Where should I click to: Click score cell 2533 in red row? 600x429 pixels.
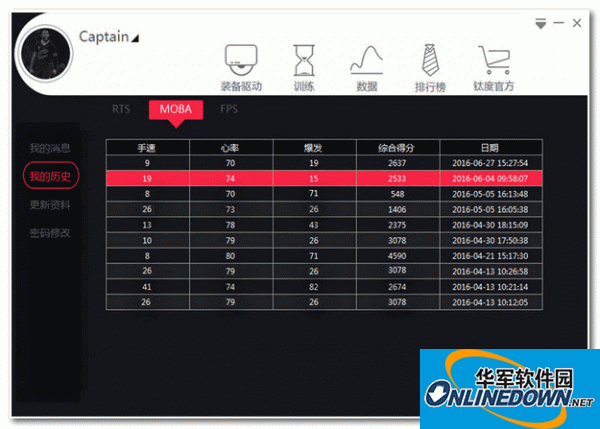coord(398,178)
